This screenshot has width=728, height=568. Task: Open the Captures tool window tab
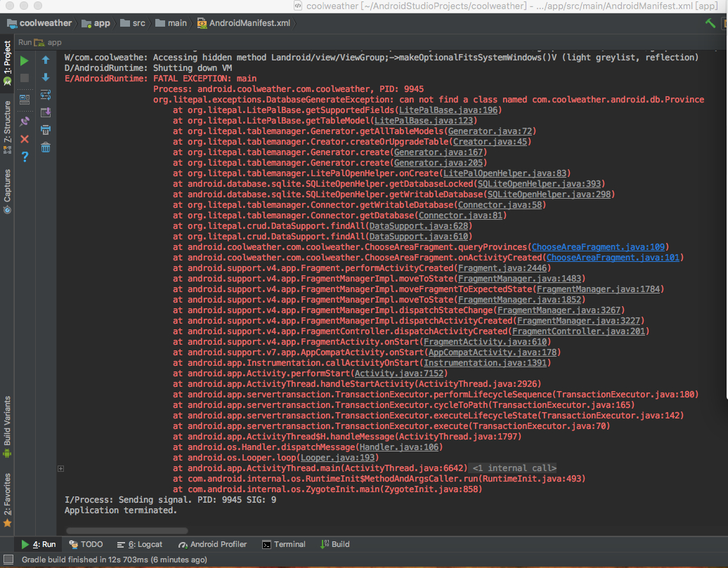(x=7, y=191)
